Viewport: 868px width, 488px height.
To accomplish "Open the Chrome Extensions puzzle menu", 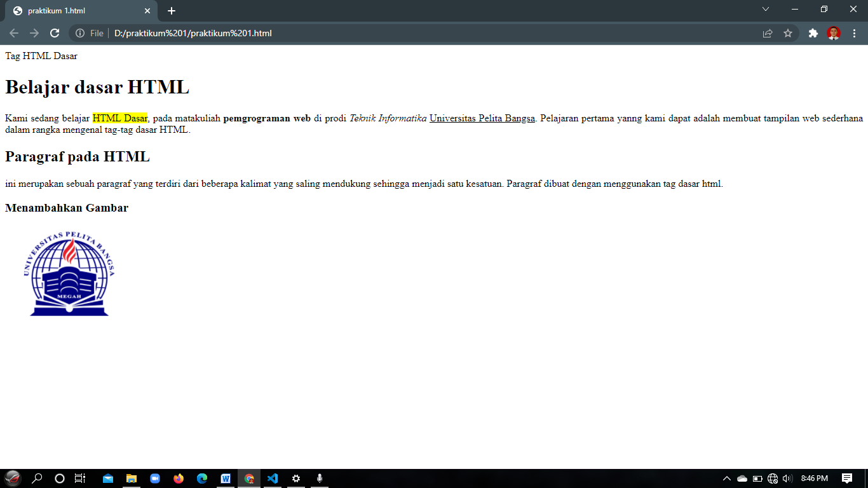I will (x=813, y=33).
